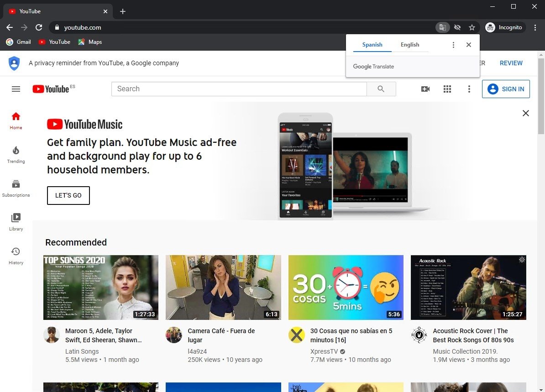
Task: Open the l4a9z4 channel name
Action: pyautogui.click(x=198, y=351)
